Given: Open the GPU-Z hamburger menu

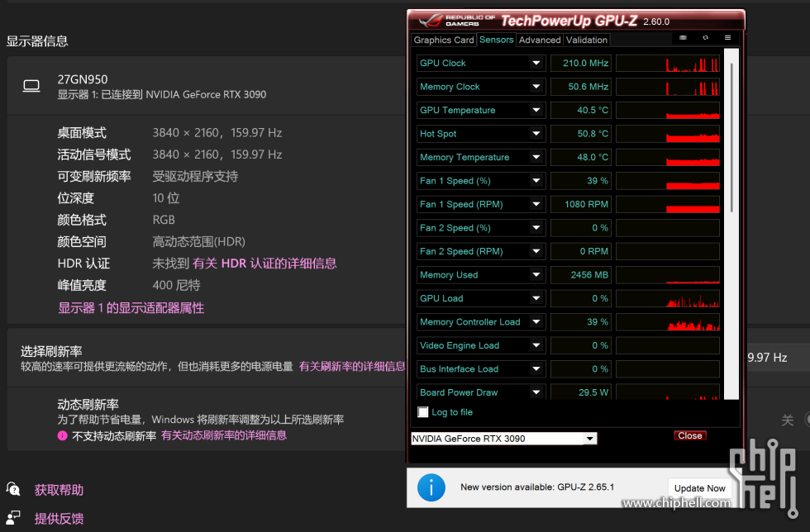Looking at the screenshot, I should (727, 38).
